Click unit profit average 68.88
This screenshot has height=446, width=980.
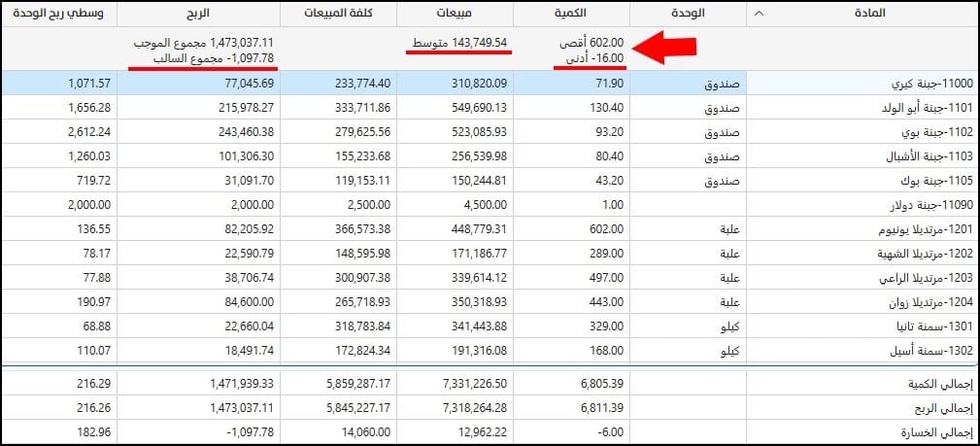(x=99, y=326)
